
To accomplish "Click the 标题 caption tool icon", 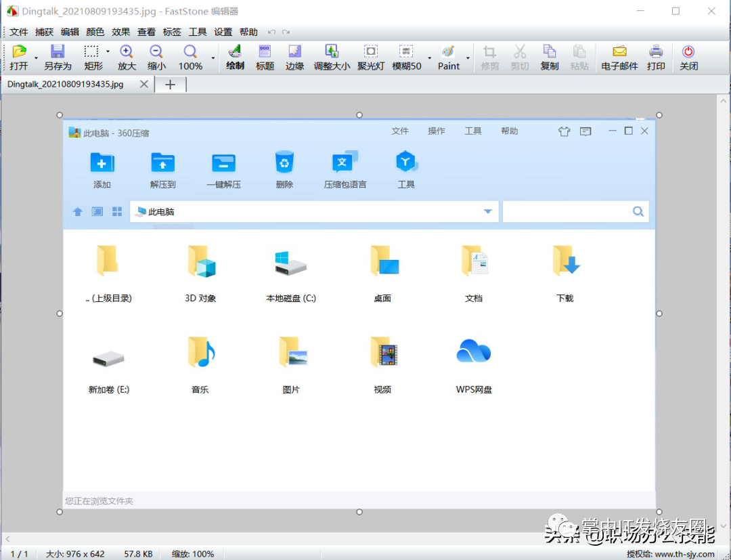I will (x=265, y=58).
